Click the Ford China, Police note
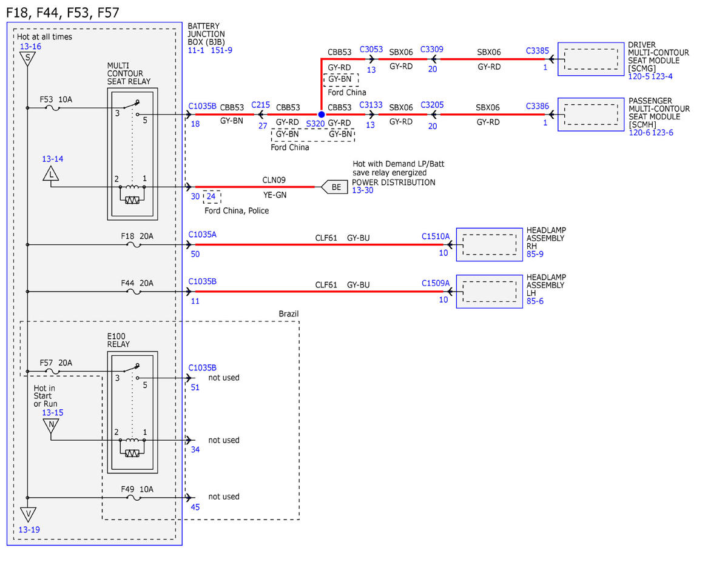Screen dimensions: 728x562 click(237, 210)
